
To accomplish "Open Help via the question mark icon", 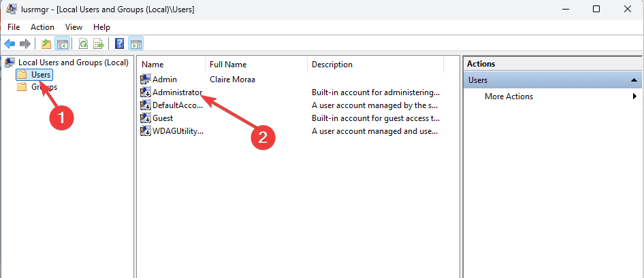I will (119, 44).
